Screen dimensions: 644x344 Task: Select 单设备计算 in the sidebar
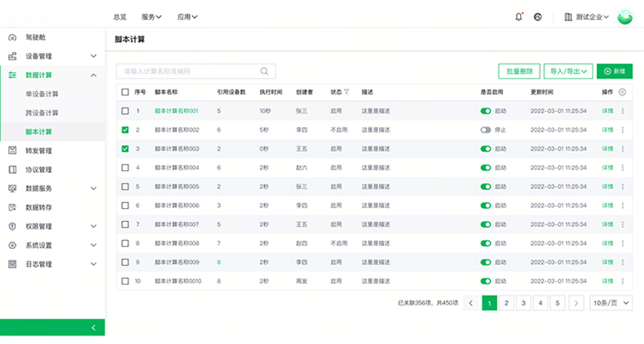(x=42, y=94)
